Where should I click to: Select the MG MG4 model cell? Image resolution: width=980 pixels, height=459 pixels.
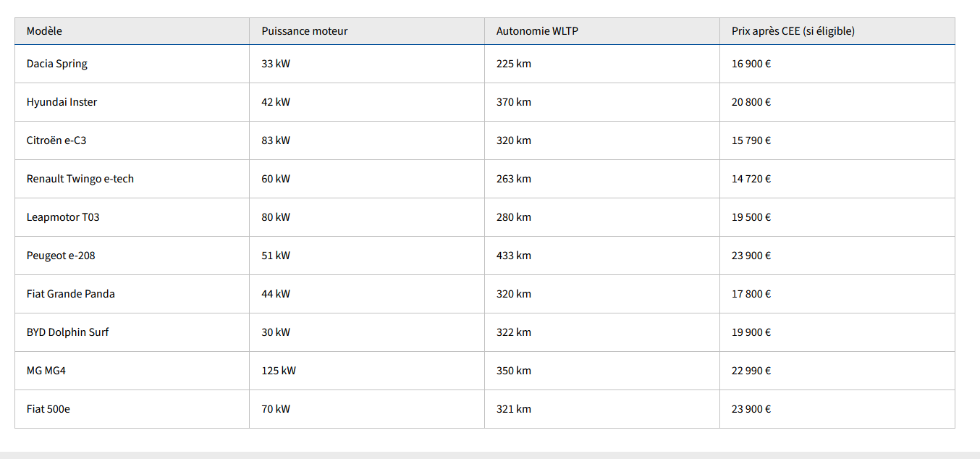tap(46, 371)
